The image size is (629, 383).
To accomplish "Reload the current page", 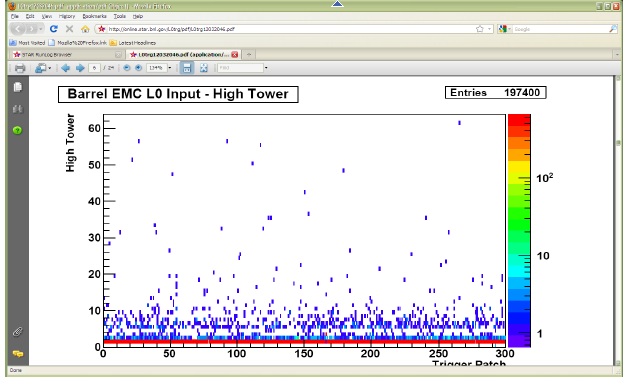I will coord(53,29).
